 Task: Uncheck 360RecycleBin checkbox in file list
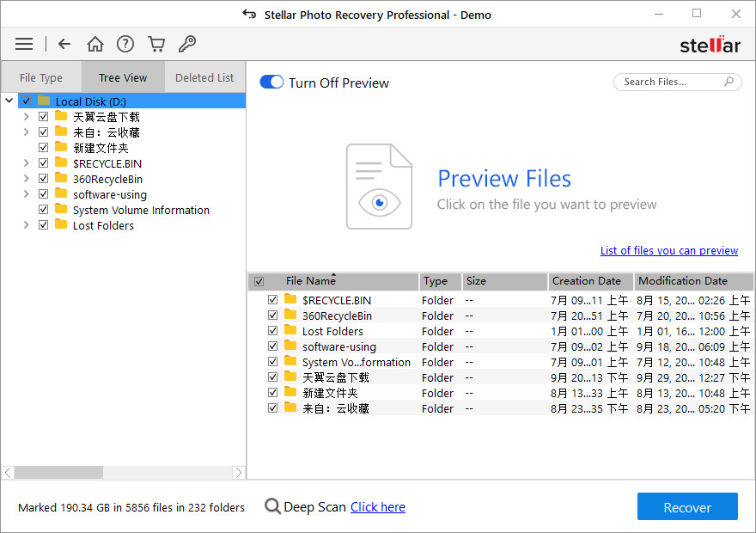(272, 316)
